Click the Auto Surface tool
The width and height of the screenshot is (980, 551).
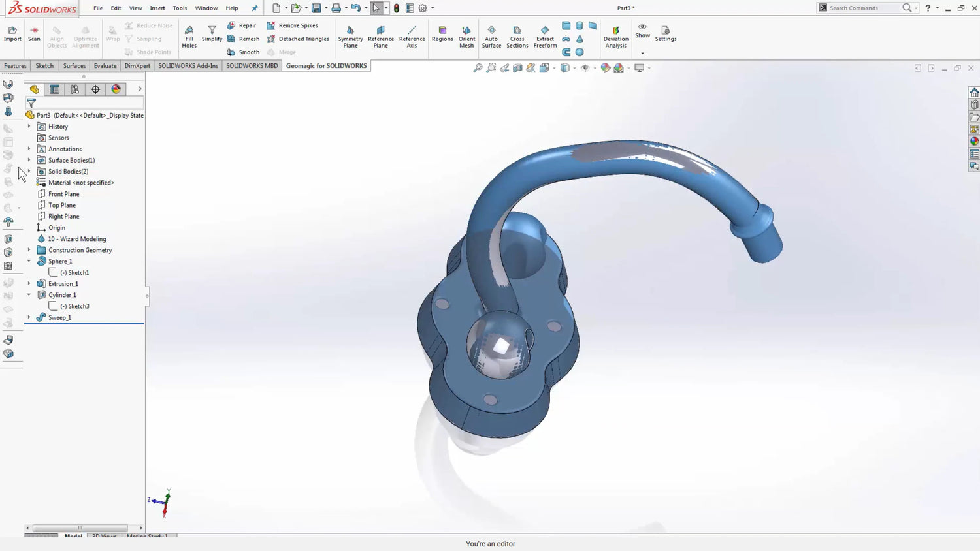coord(491,37)
